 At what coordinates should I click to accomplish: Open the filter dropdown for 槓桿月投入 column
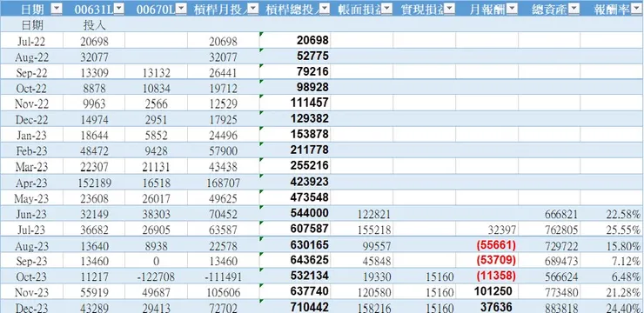click(254, 9)
